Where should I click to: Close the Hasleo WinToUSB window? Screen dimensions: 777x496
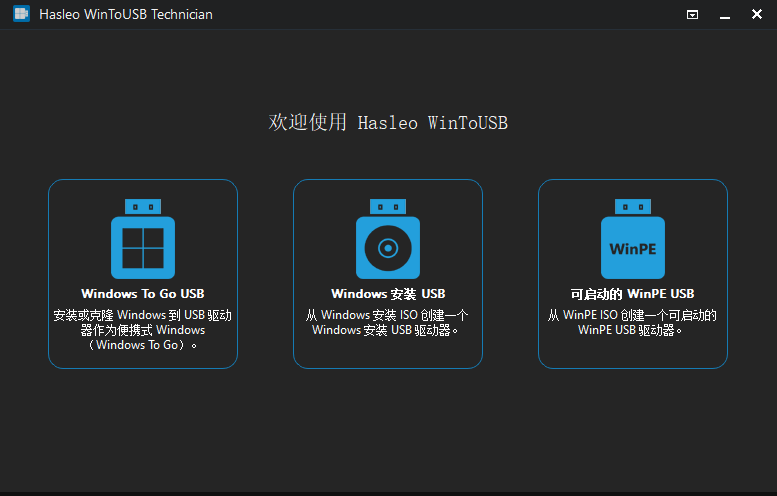tap(756, 15)
